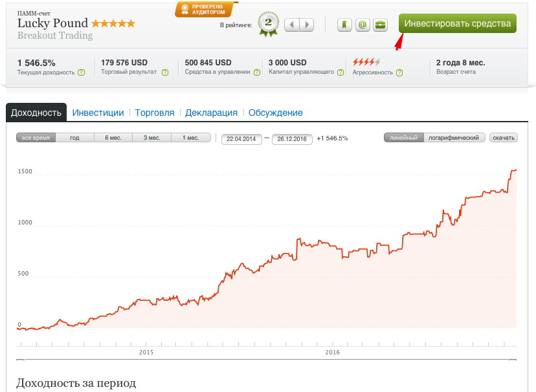This screenshot has height=392, width=536.
Task: Select the линейный chart scale
Action: click(403, 138)
